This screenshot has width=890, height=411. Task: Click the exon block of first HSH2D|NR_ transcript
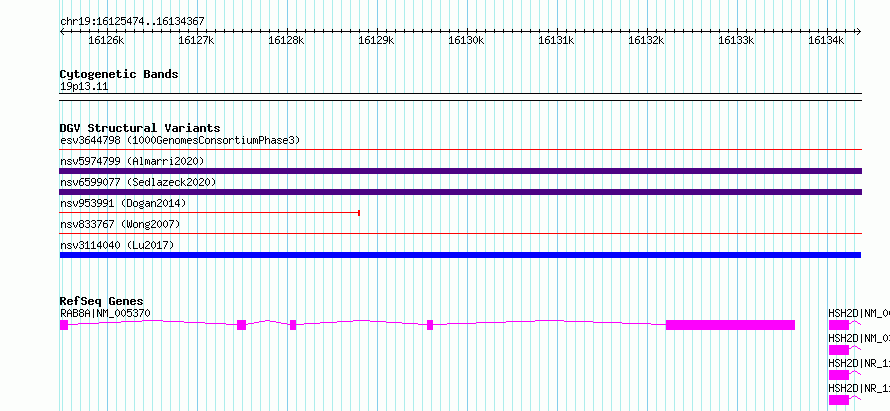tap(838, 375)
